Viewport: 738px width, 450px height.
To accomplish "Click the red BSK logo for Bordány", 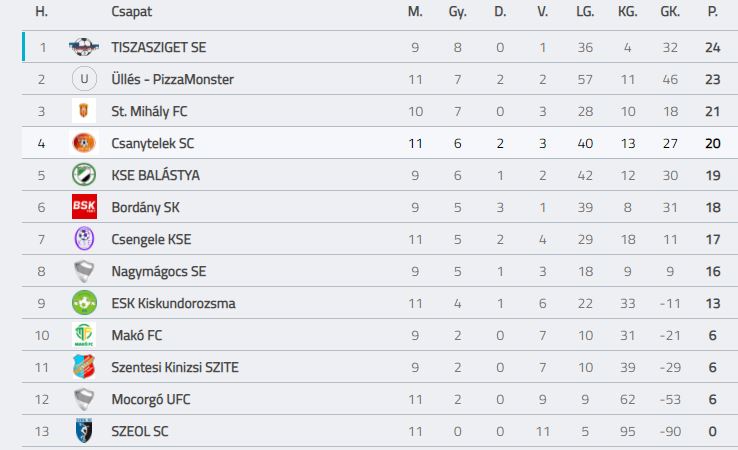I will point(84,207).
